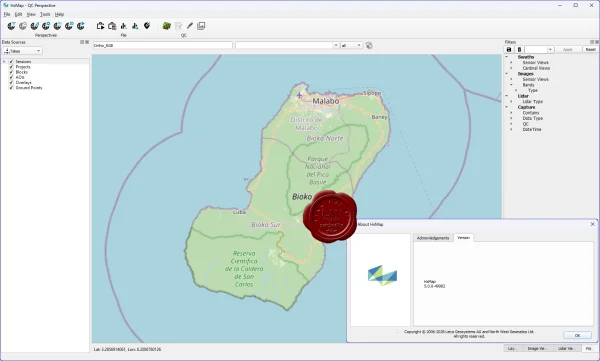
Task: Click the refresh icon beside the 'all' dropdown
Action: click(369, 46)
